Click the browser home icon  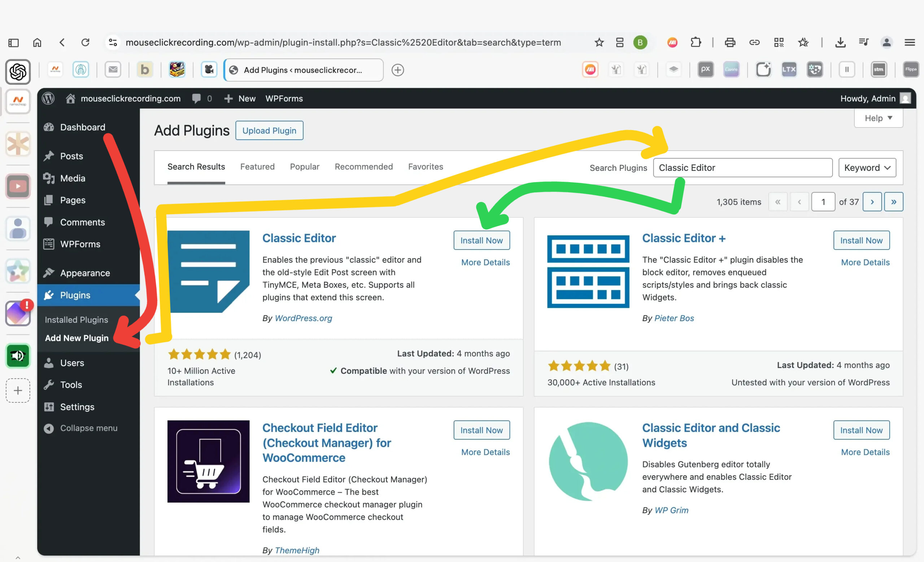pos(37,42)
